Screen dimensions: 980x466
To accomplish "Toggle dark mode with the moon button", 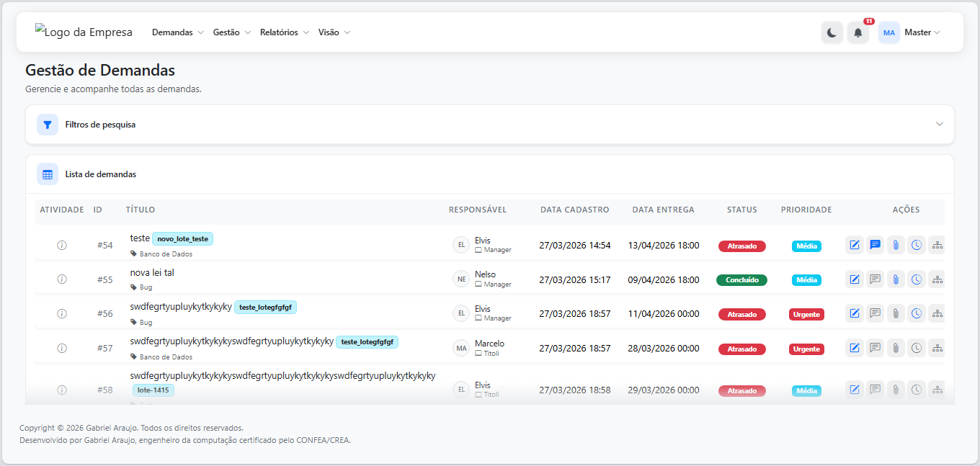I will tap(832, 33).
